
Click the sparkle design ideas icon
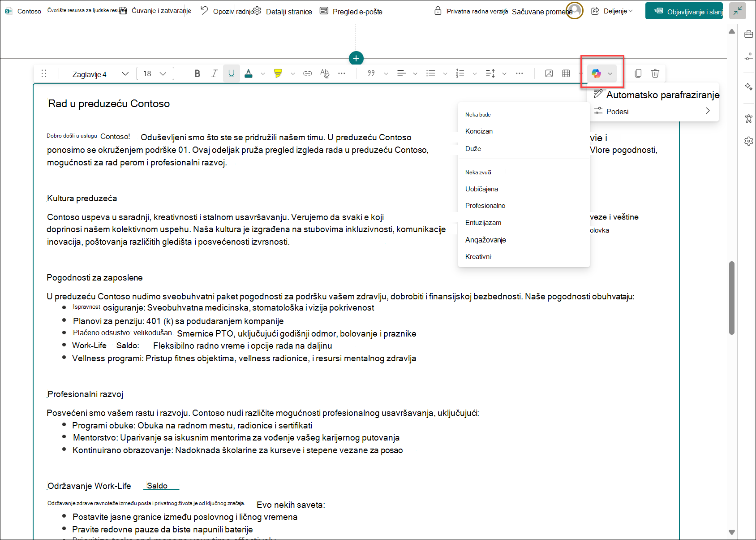click(749, 86)
